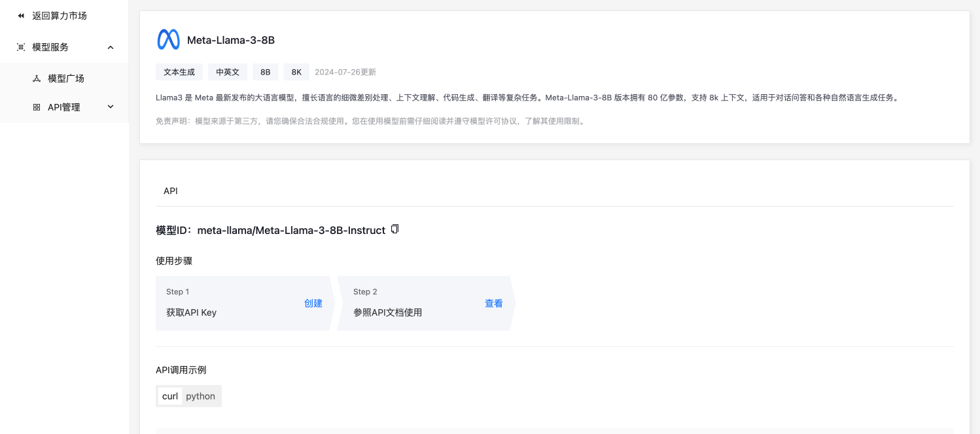Click the API调用示例 heading

click(x=181, y=370)
